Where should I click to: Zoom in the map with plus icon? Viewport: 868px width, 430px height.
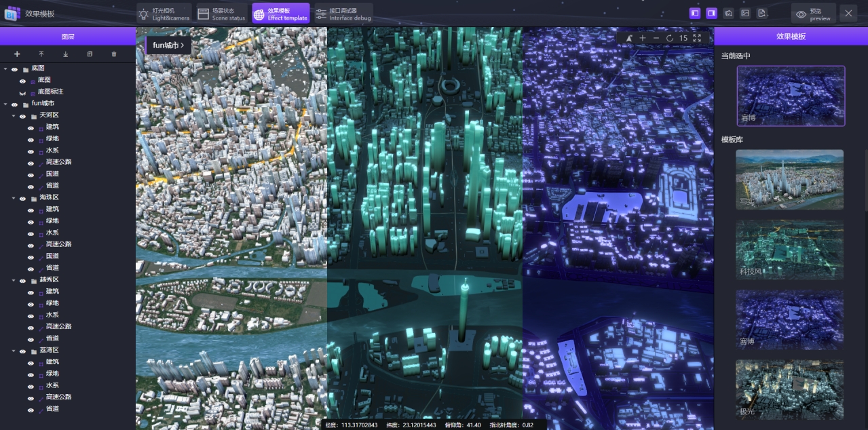tap(643, 38)
